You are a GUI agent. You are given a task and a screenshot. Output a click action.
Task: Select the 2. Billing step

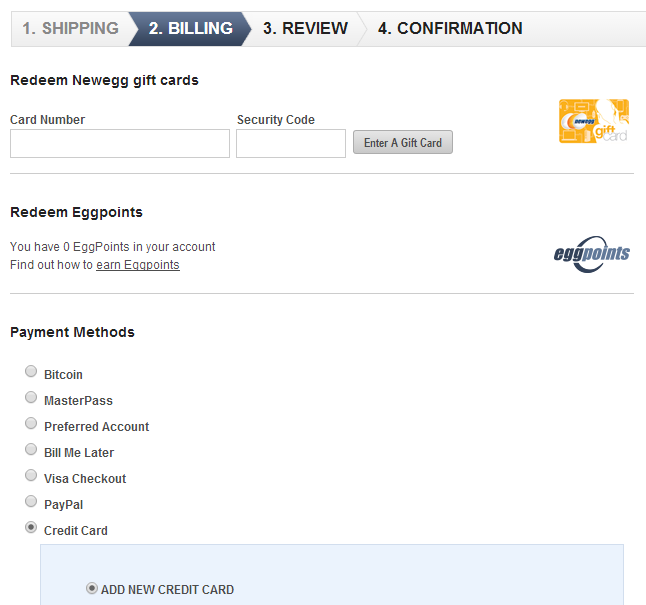click(x=190, y=29)
